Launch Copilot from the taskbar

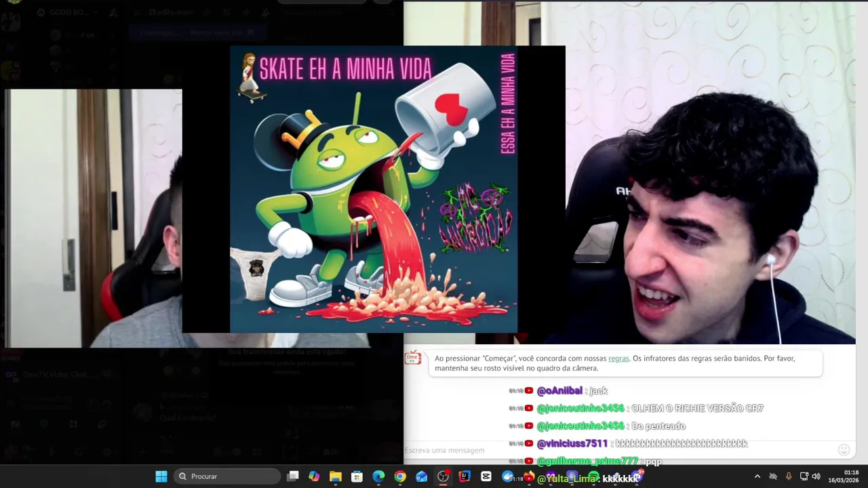point(314,476)
